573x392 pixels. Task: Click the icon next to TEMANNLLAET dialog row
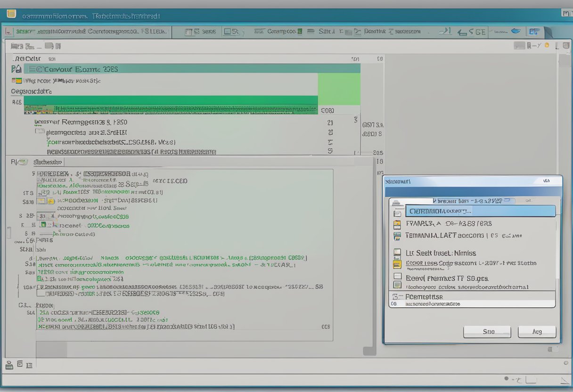(x=397, y=236)
